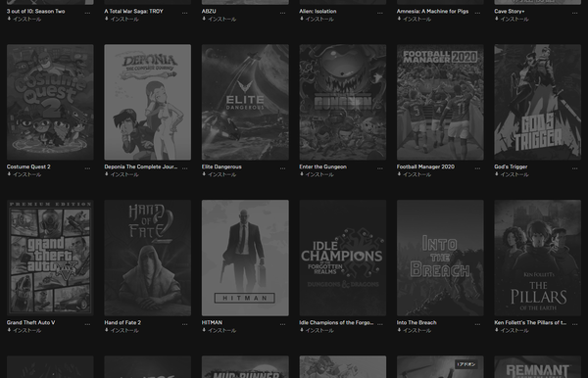
Task: Install Amnesia: A Machine for Pigs
Action: pyautogui.click(x=414, y=20)
